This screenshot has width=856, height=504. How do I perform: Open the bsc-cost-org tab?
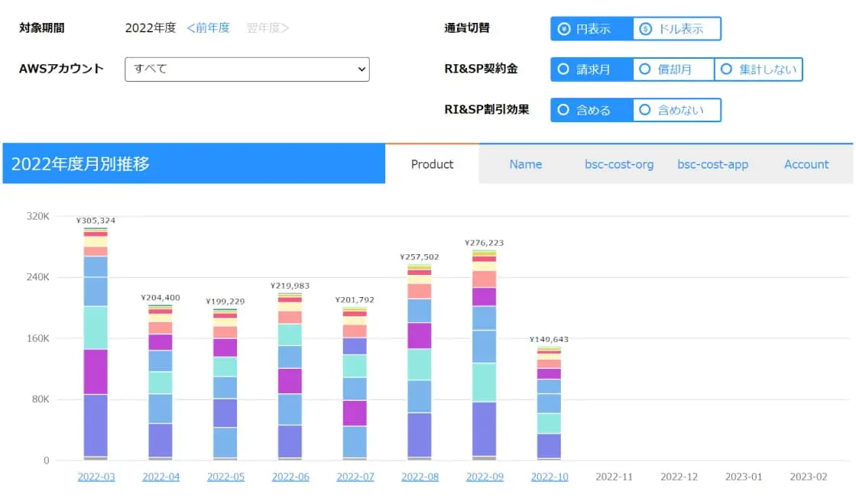coord(619,164)
